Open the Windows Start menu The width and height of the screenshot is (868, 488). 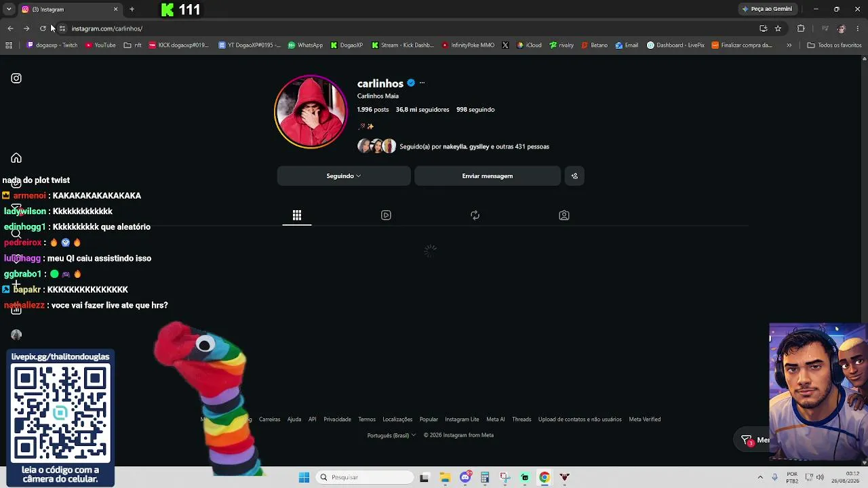pyautogui.click(x=304, y=477)
